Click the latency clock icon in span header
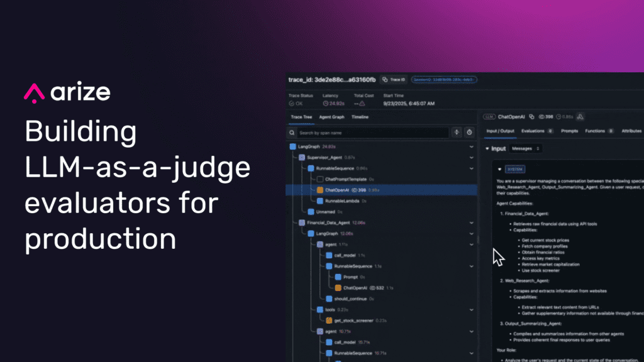The height and width of the screenshot is (362, 644). (x=558, y=117)
